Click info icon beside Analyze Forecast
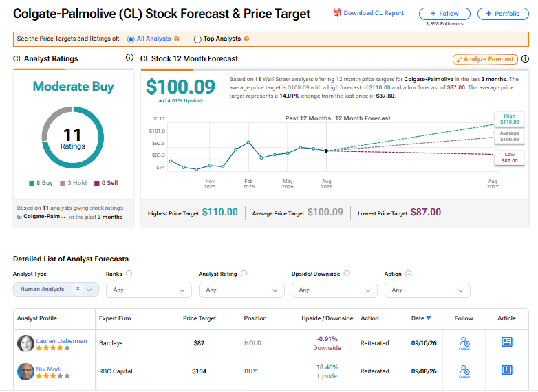538x392 pixels. [525, 59]
